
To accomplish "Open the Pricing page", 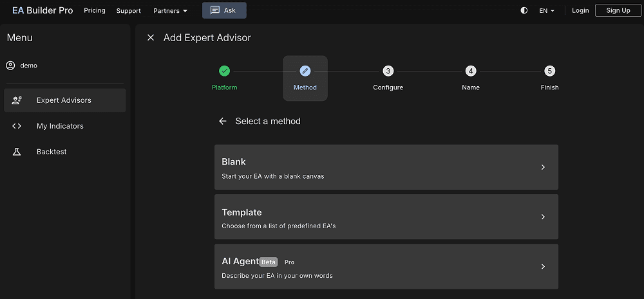I will coord(95,10).
